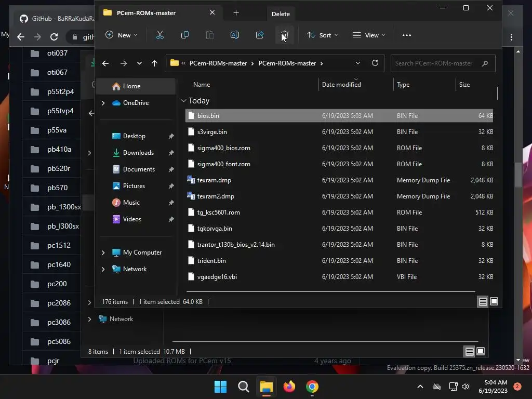Go forward in File Explorer navigation
Image resolution: width=532 pixels, height=399 pixels.
coord(124,63)
